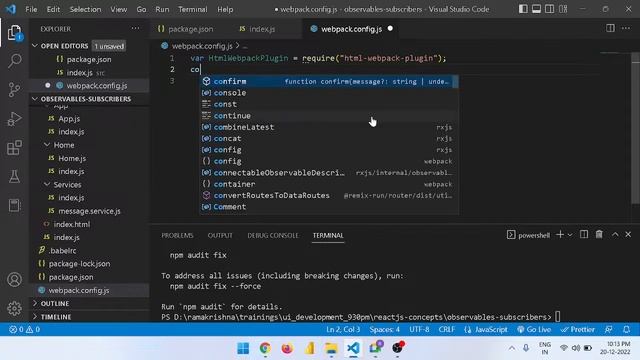Screen dimensions: 640x360
Task: Launch Chrome from the taskbar
Action: coord(265,348)
